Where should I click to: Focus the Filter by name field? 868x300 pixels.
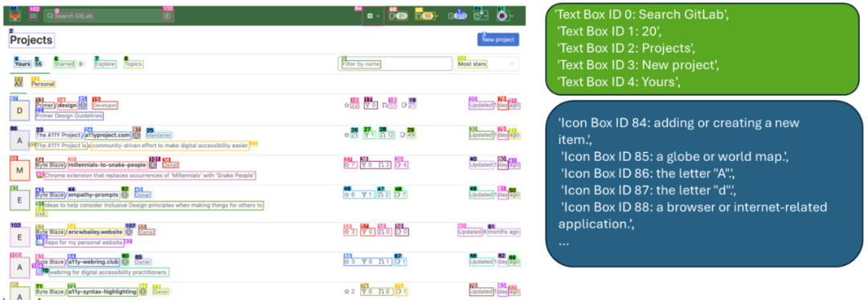[395, 64]
